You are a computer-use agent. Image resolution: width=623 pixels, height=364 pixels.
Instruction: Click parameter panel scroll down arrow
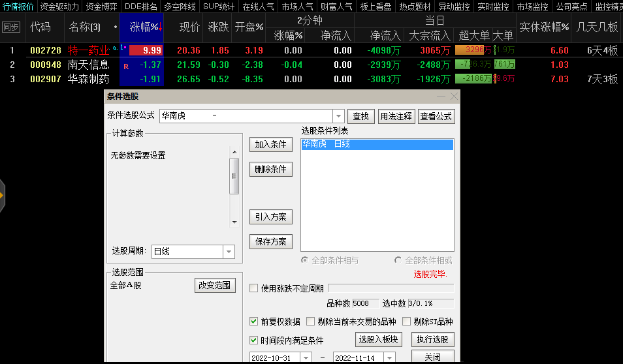coord(234,222)
